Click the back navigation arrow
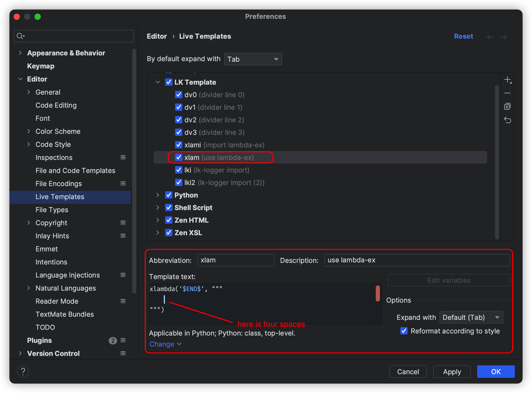This screenshot has height=393, width=532. pos(490,37)
